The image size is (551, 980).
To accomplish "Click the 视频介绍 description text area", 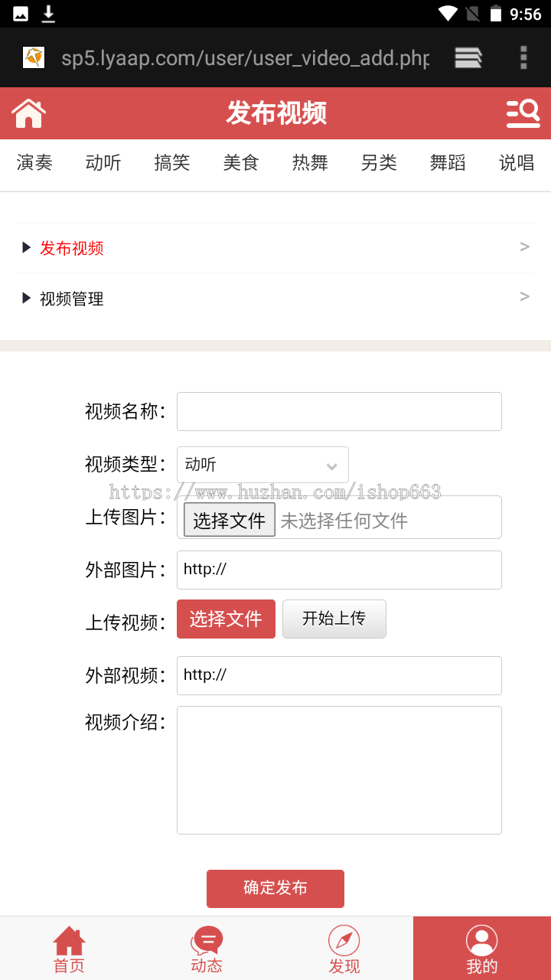I will (x=339, y=769).
